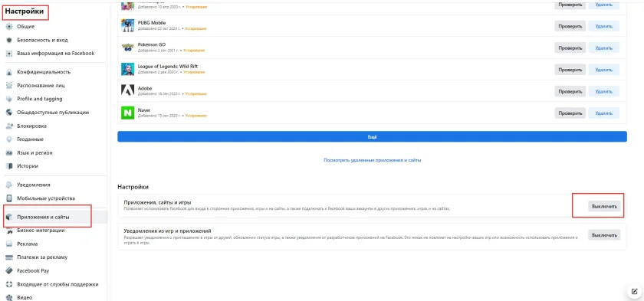Click Удалить for Adobe
This screenshot has height=301, width=644.
pyautogui.click(x=604, y=91)
